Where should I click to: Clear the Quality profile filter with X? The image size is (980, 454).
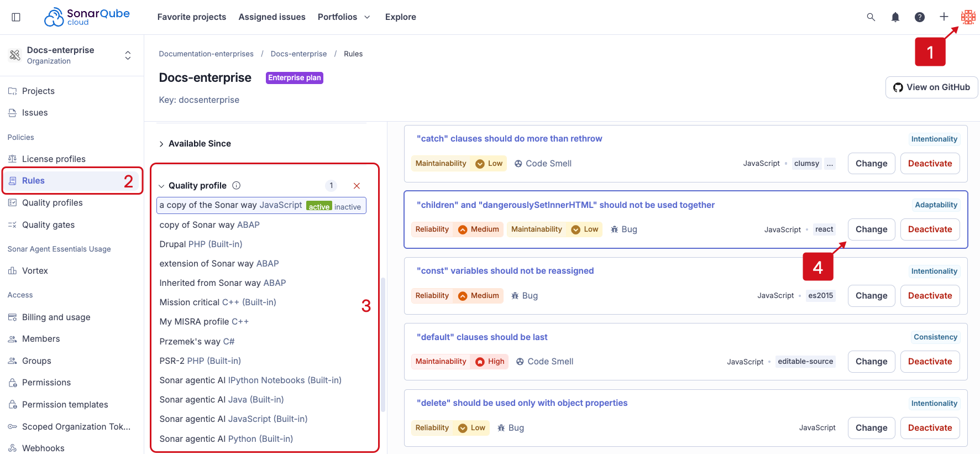357,186
